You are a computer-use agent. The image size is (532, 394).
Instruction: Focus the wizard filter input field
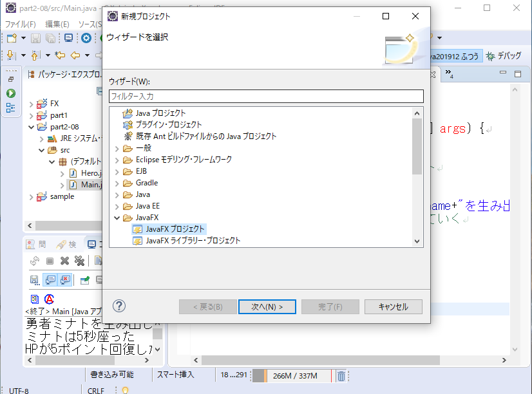266,97
